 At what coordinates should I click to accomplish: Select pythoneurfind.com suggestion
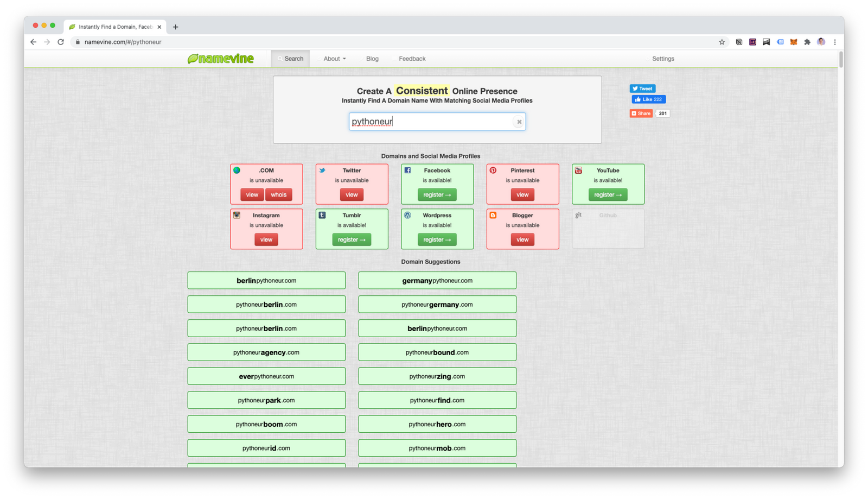(437, 400)
